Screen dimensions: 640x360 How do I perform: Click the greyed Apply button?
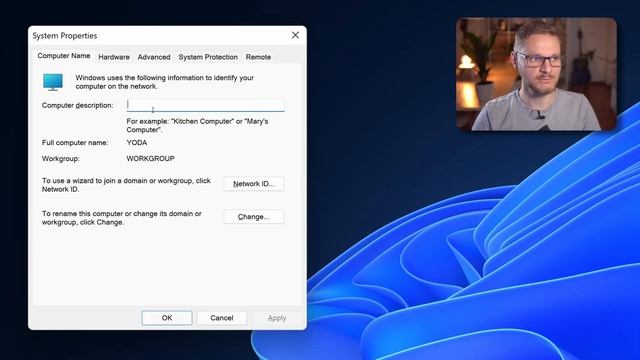277,318
